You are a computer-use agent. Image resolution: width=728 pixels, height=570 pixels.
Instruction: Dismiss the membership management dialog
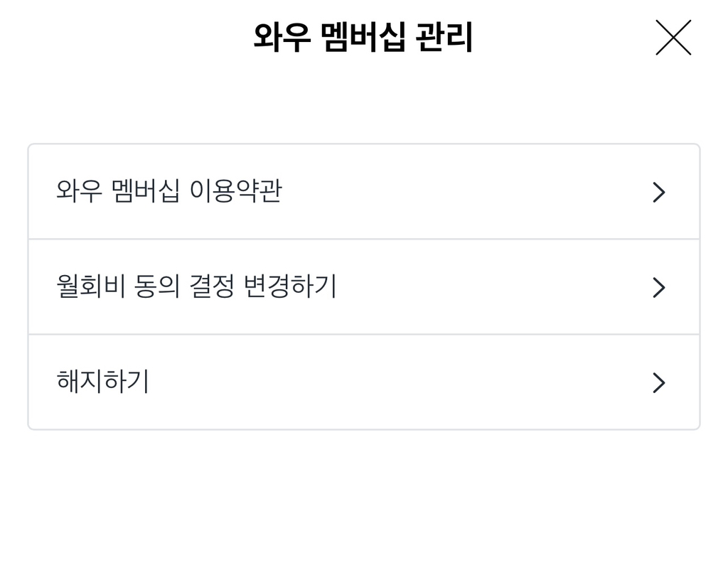click(x=673, y=38)
